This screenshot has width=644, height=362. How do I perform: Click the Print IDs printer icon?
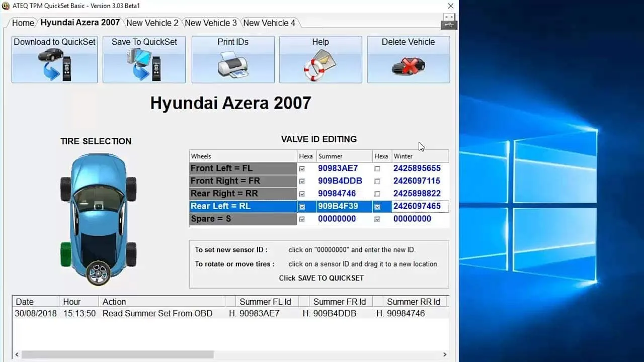(x=233, y=65)
